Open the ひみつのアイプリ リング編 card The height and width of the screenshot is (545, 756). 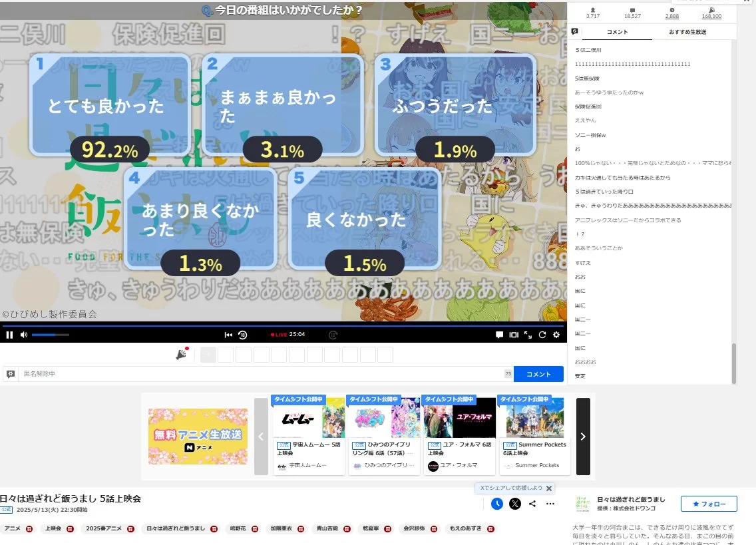[x=384, y=435]
